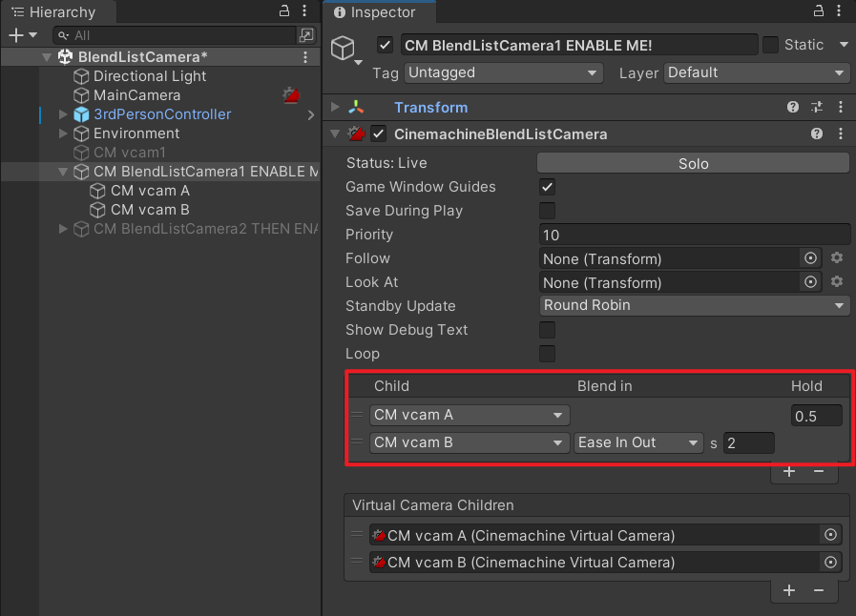Viewport: 856px width, 616px height.
Task: Remove a Virtual Camera Child with minus
Action: 819,590
